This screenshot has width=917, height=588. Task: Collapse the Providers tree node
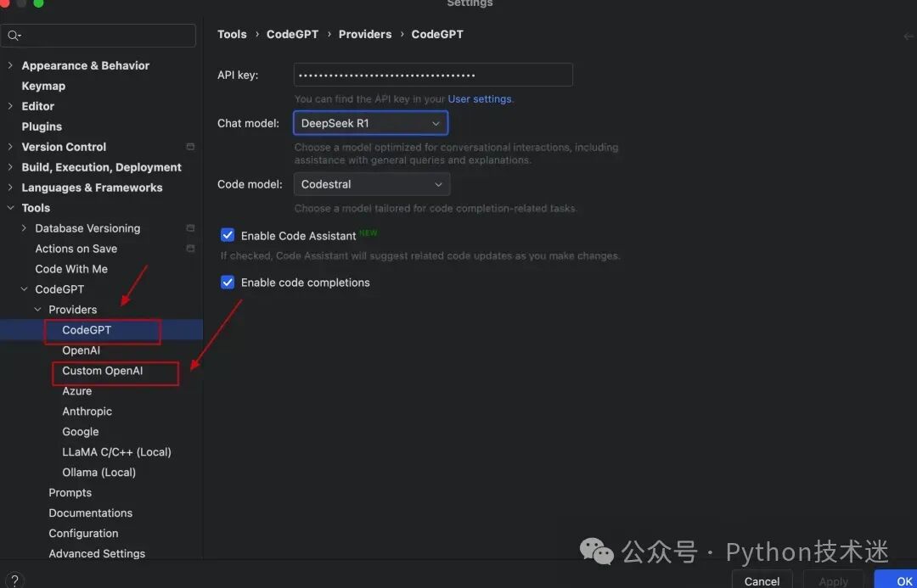[x=37, y=309]
